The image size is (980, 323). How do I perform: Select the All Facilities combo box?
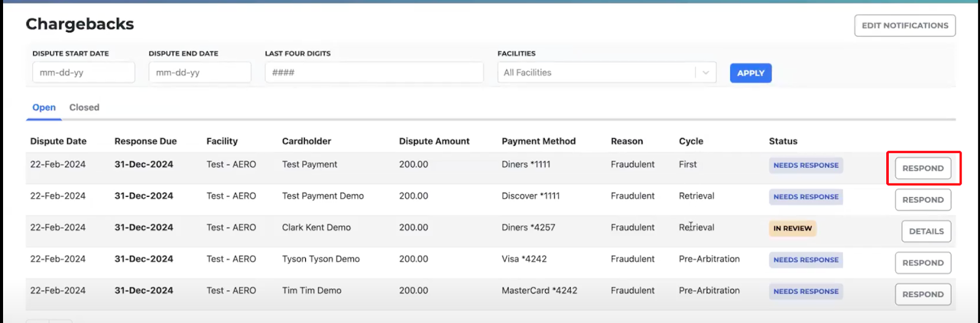pos(606,73)
